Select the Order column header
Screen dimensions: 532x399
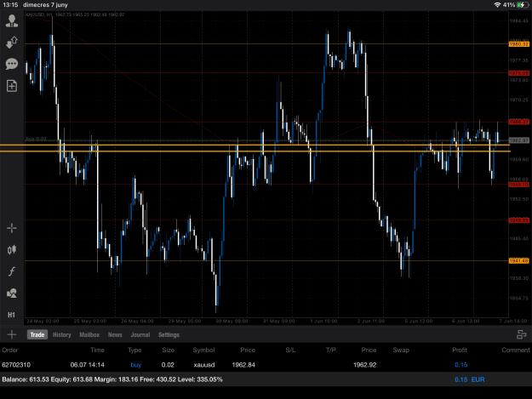pos(10,350)
